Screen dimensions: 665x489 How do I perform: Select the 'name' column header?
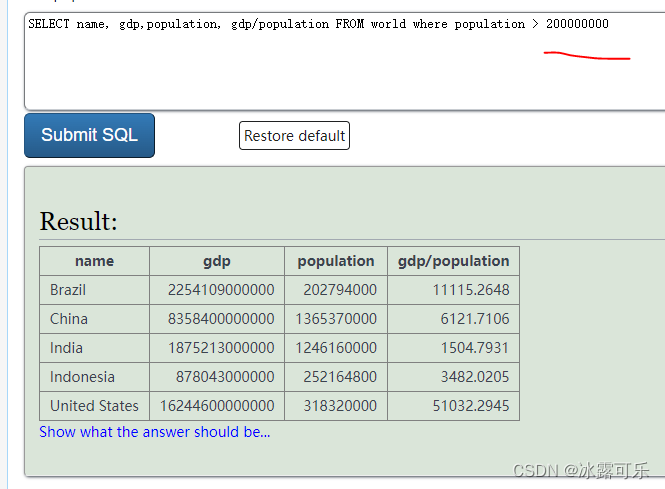[95, 261]
